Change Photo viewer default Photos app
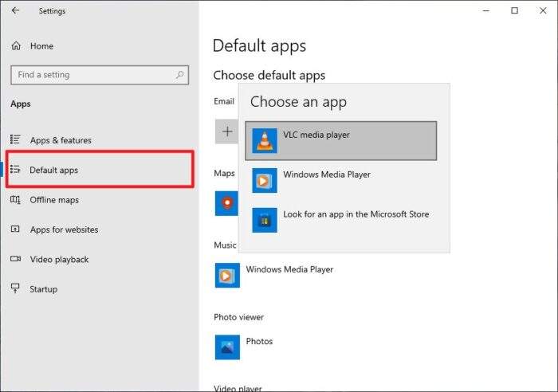Screen dimensions: 558x392 (259, 341)
